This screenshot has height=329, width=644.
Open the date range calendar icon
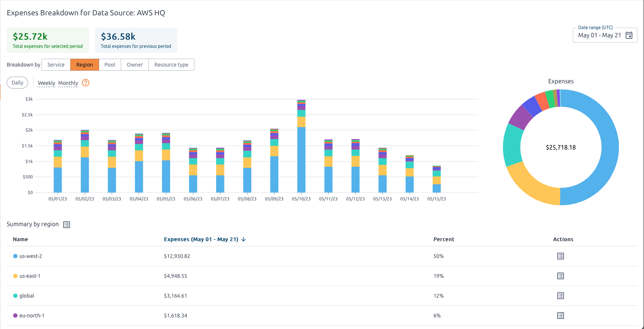(x=629, y=35)
